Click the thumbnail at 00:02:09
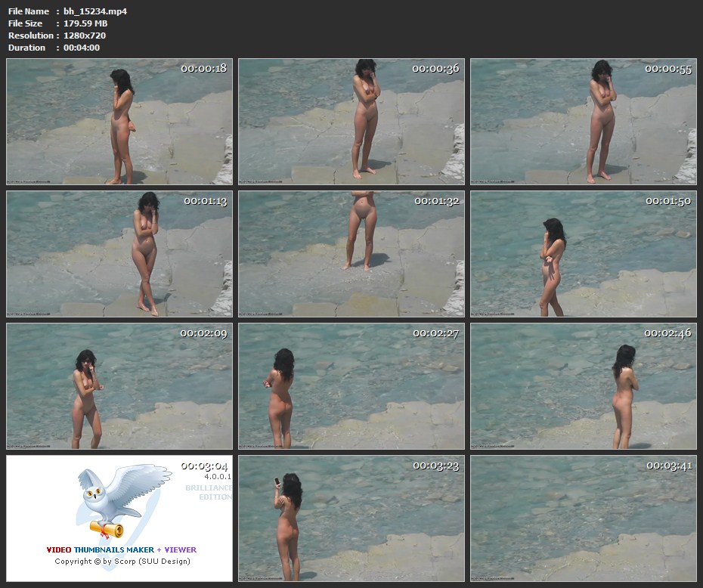The width and height of the screenshot is (703, 588). (119, 386)
